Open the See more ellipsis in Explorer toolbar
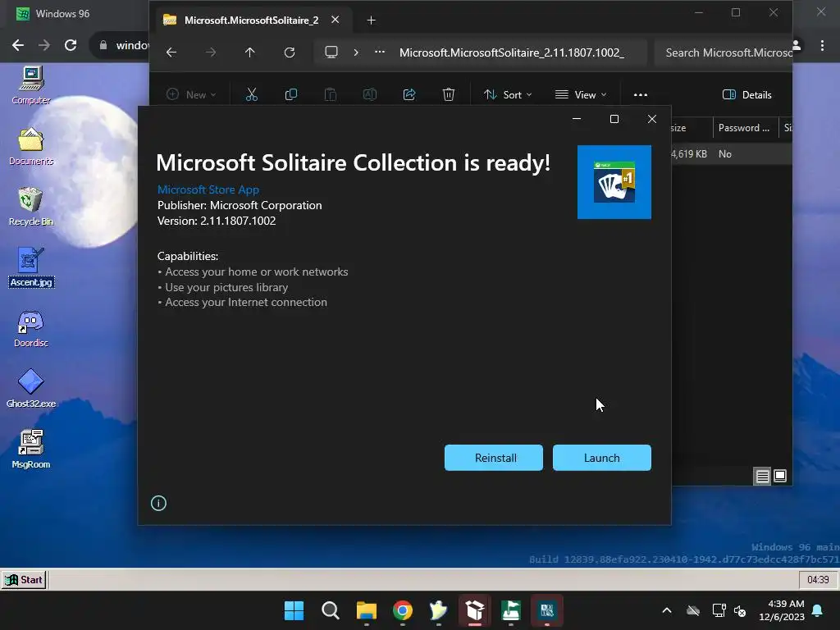840x630 pixels. tap(641, 95)
